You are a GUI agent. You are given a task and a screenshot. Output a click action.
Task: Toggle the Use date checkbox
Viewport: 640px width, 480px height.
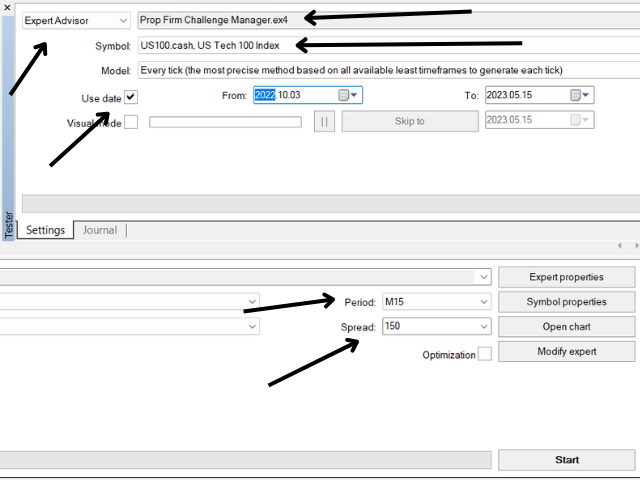click(x=131, y=97)
